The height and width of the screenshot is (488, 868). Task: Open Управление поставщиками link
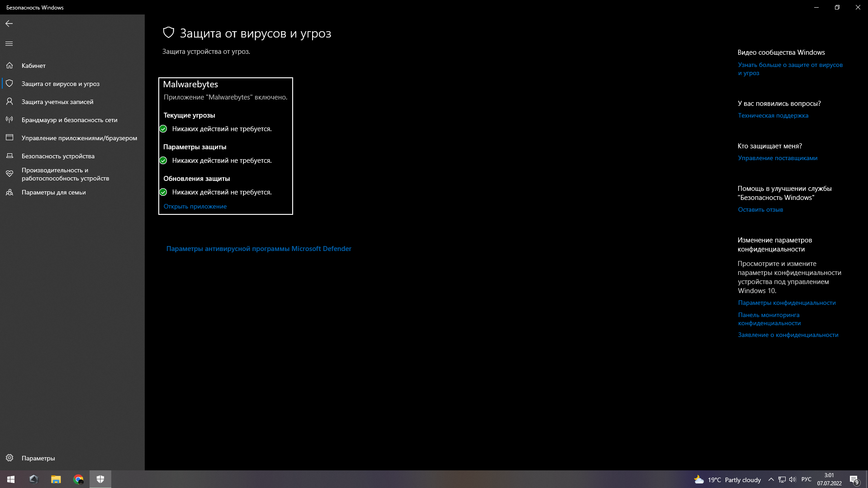pyautogui.click(x=778, y=158)
